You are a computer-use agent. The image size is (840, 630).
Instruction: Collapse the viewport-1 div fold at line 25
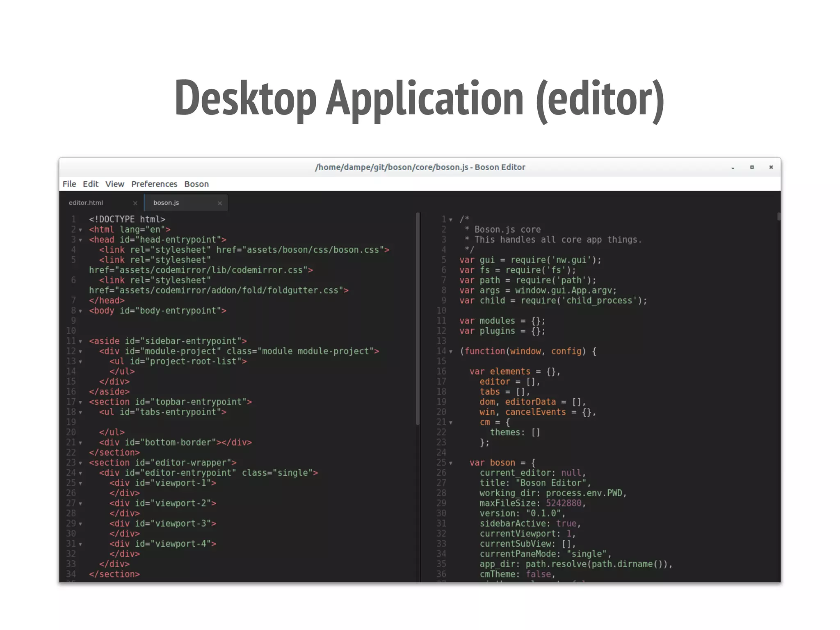click(x=80, y=484)
